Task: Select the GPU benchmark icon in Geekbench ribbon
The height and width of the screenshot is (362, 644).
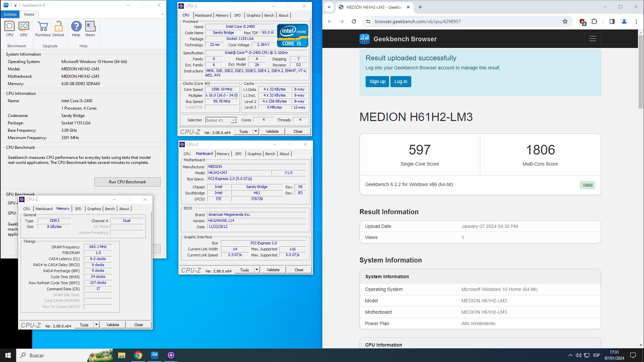Action: click(x=23, y=29)
